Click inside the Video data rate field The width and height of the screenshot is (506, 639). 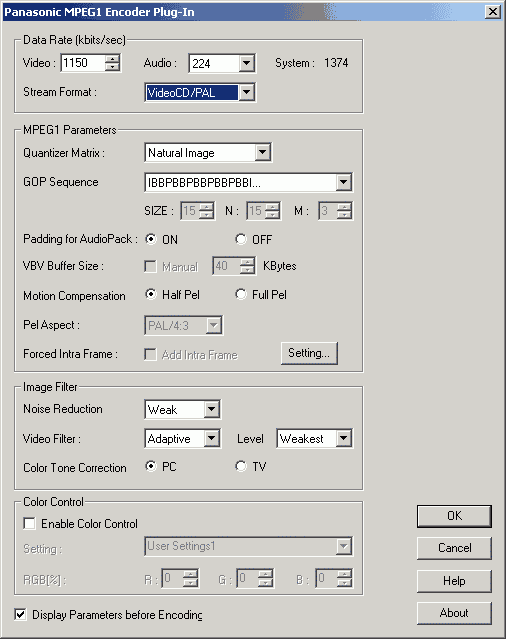pos(83,63)
